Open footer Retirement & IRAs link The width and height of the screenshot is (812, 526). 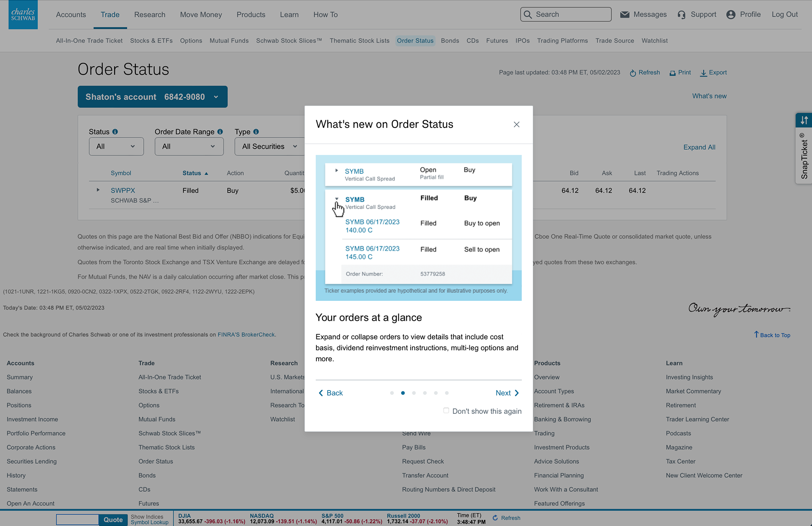[x=559, y=405]
